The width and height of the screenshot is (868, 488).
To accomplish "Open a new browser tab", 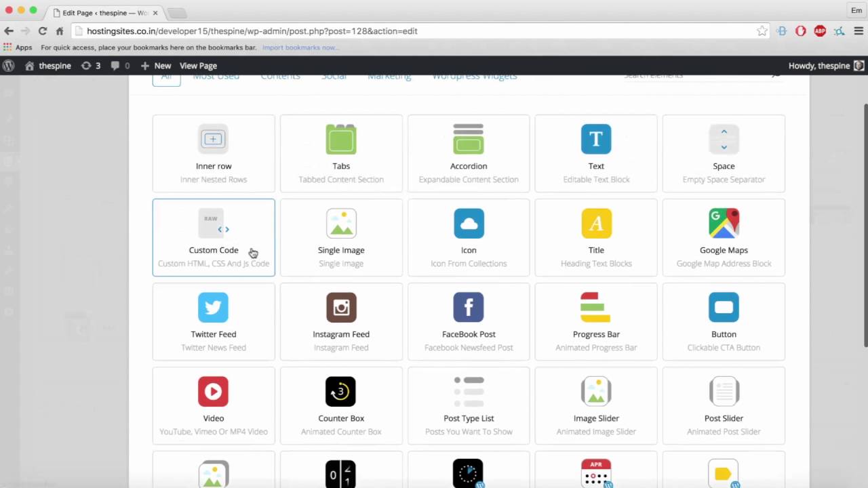I will [176, 14].
